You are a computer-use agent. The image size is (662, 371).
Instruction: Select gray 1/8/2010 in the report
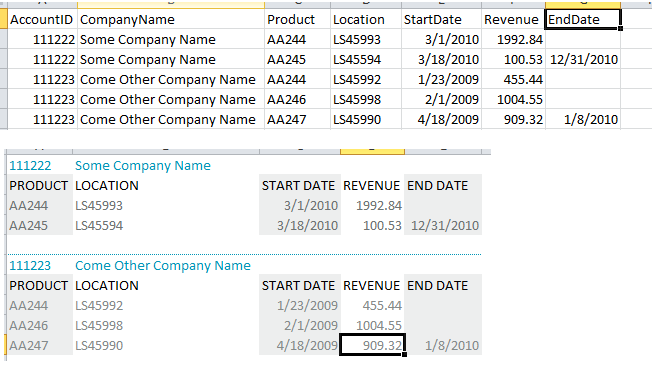[452, 345]
